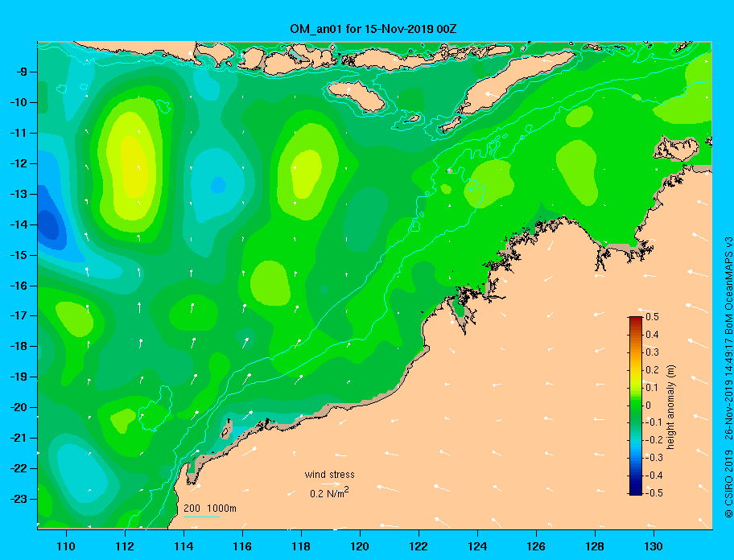Viewport: 734px width, 560px height.
Task: Click the latitude axis label '-18'
Action: click(x=19, y=346)
